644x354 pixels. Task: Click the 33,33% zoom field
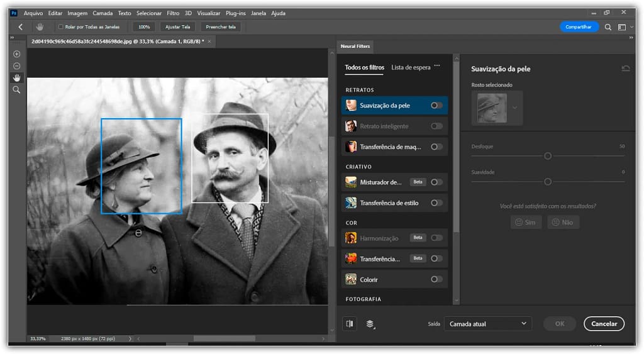tap(38, 339)
